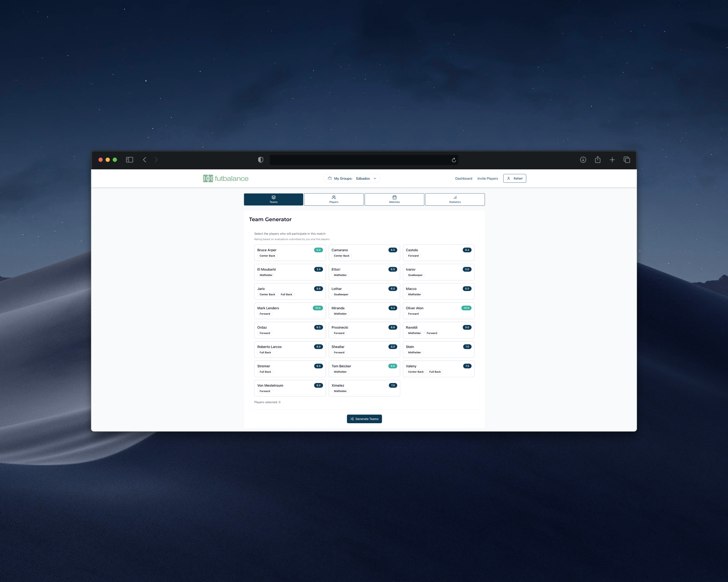728x582 pixels.
Task: Click the My Groups people icon
Action: (329, 178)
